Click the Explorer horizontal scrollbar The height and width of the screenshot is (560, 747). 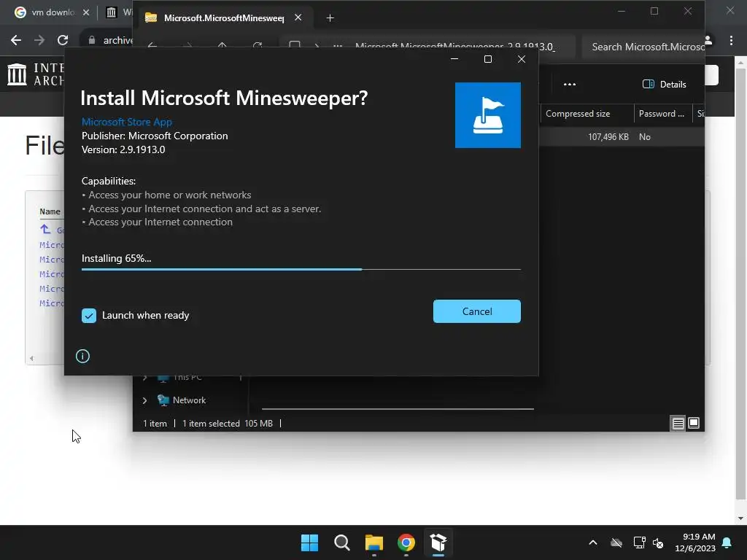[x=398, y=408]
